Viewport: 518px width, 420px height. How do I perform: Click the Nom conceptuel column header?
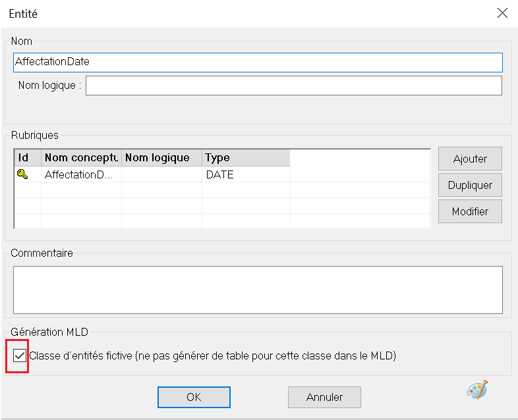(81, 158)
